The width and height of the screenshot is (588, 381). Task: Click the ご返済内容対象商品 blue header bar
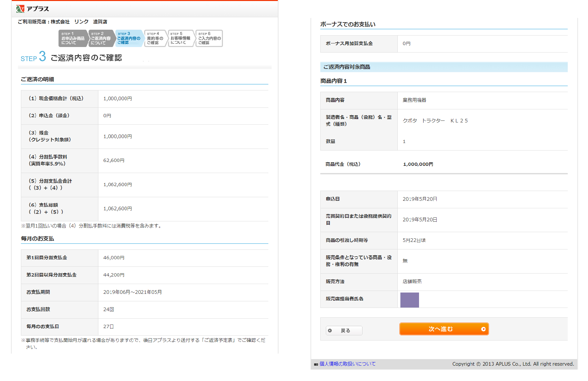tap(444, 67)
